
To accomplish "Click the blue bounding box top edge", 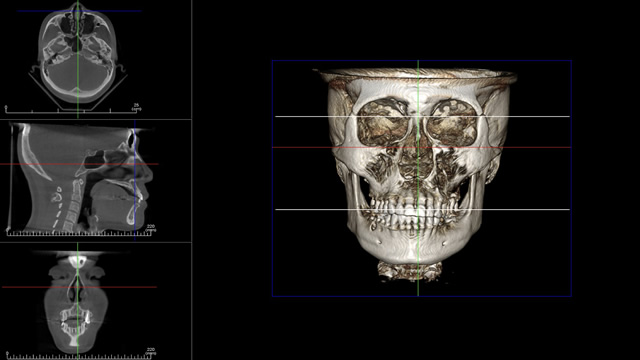I will 422,61.
